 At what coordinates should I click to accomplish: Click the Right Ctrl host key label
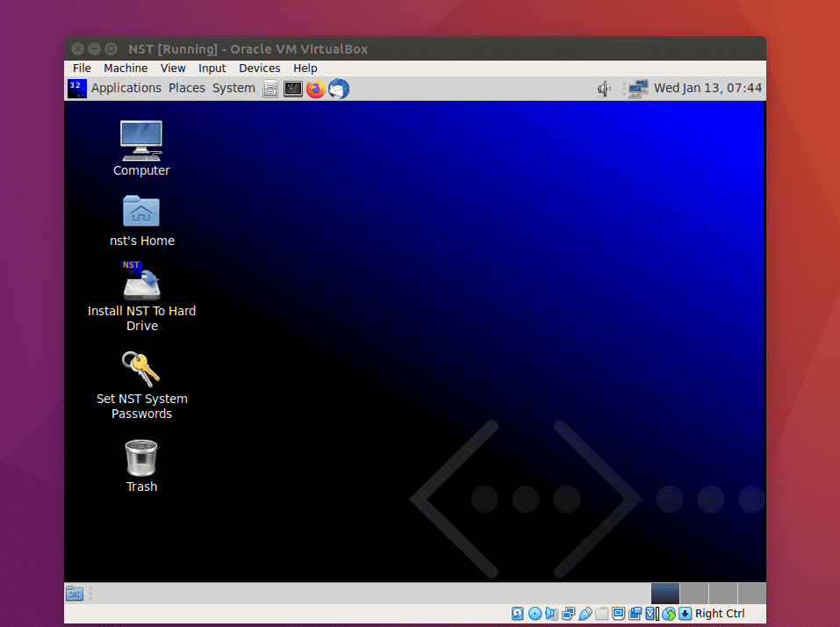point(720,614)
